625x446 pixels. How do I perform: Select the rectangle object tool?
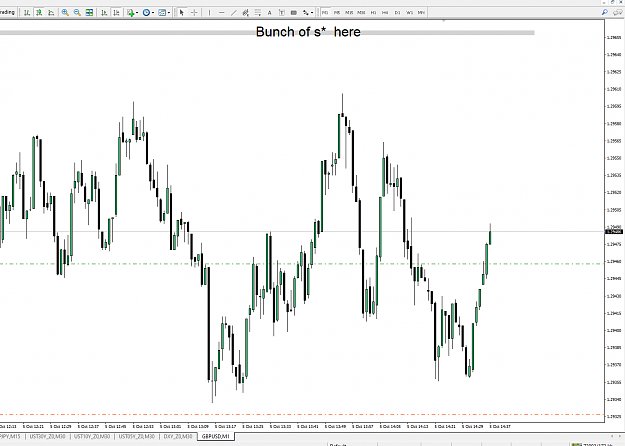click(294, 13)
